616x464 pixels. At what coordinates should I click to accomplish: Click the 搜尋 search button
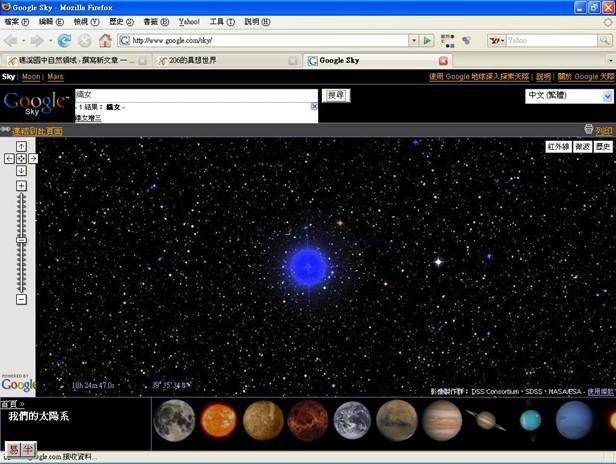point(336,95)
